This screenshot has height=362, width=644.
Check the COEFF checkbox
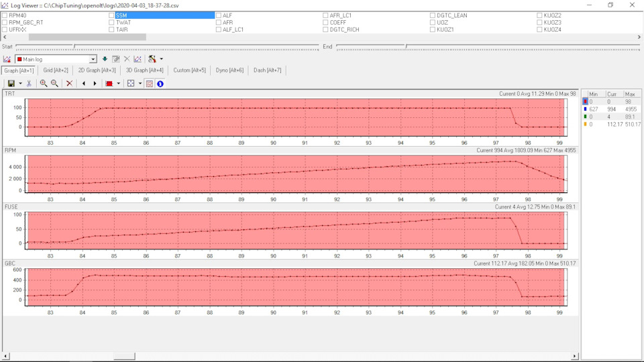325,23
